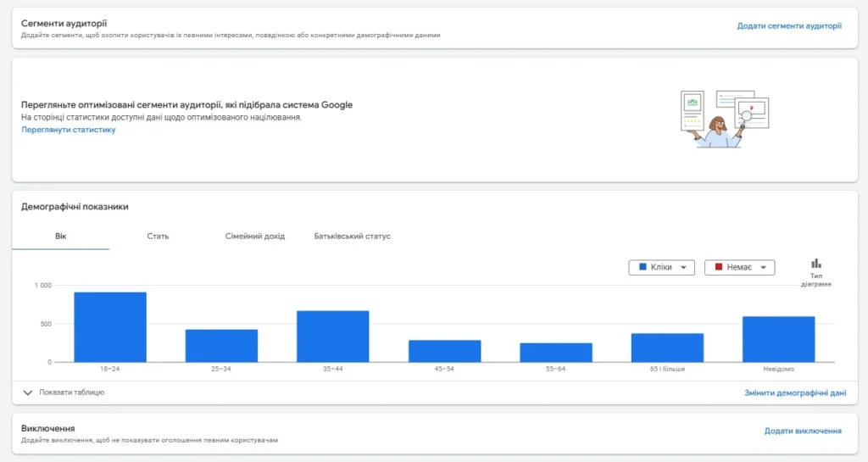Click the optimized segments illustration

tap(724, 119)
